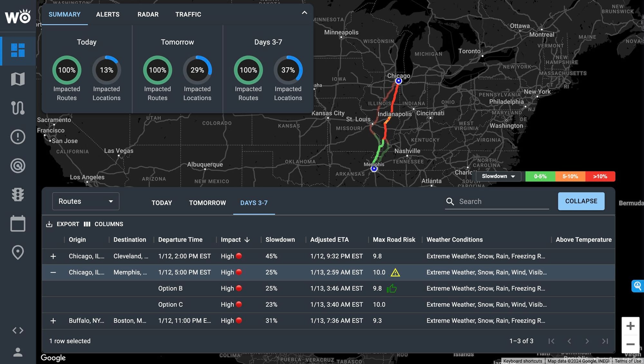Open the dashboard grid icon in sidebar
The image size is (644, 364).
click(x=18, y=50)
